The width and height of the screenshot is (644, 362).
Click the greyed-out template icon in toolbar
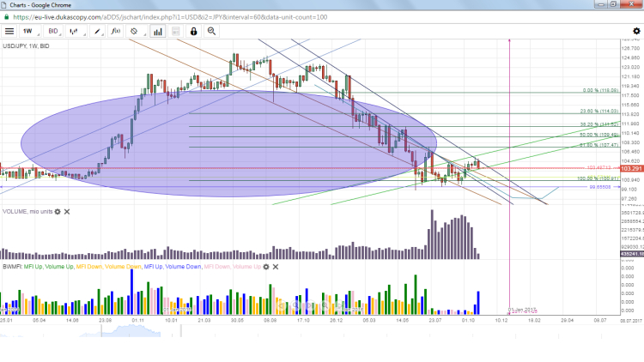click(177, 31)
